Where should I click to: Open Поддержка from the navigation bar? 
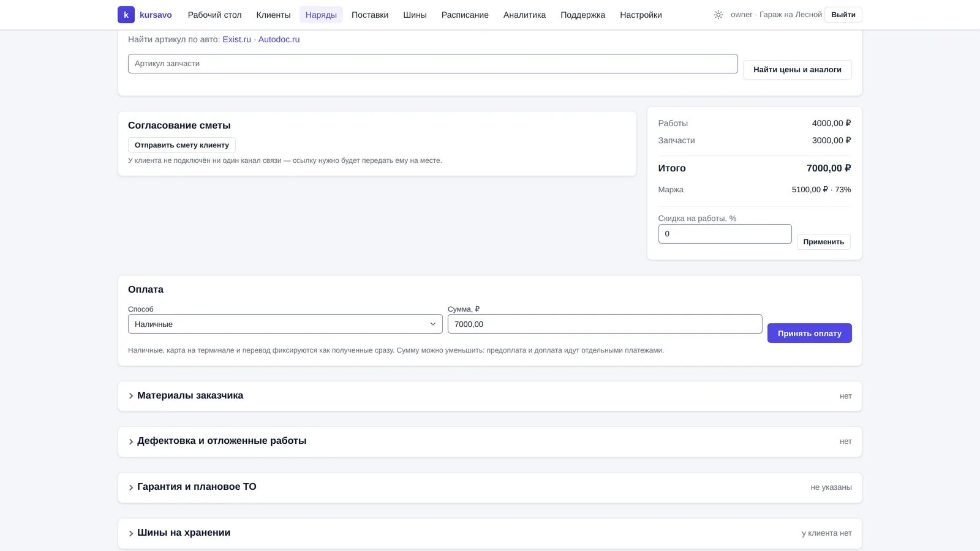(x=582, y=15)
